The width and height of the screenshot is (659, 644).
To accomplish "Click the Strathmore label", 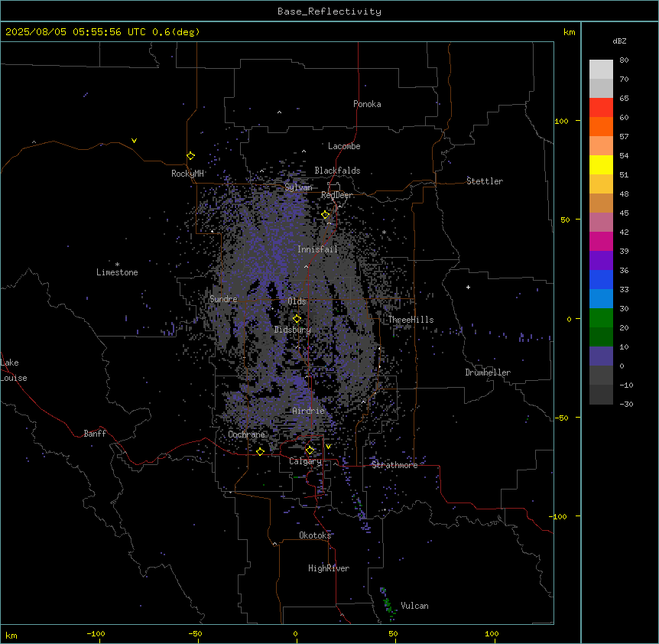I will point(394,465).
